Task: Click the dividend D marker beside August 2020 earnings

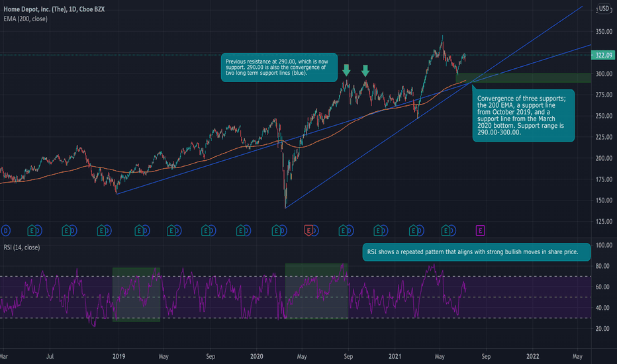Action: 350,230
